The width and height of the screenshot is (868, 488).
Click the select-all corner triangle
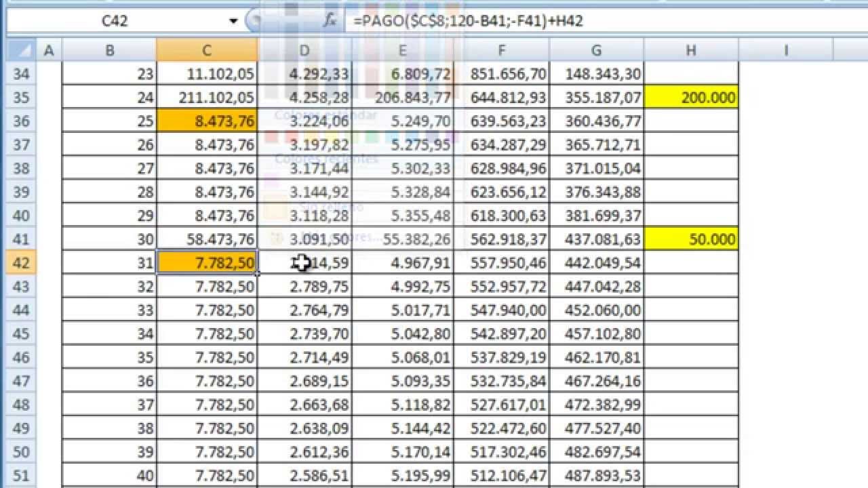point(21,50)
